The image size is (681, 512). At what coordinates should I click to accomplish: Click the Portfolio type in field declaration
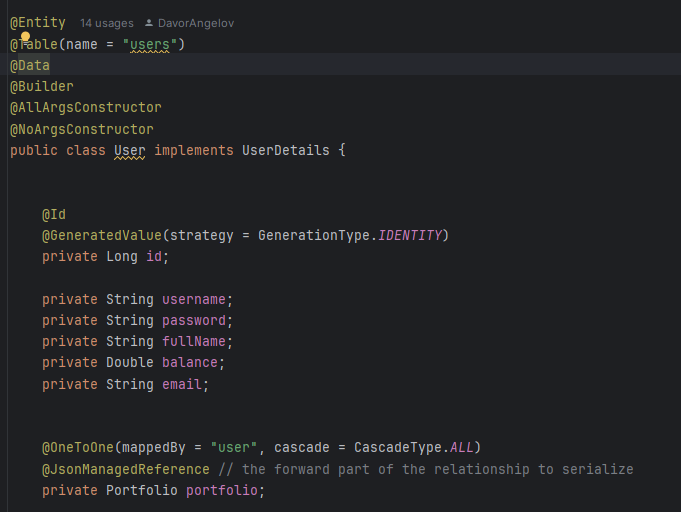[142, 490]
